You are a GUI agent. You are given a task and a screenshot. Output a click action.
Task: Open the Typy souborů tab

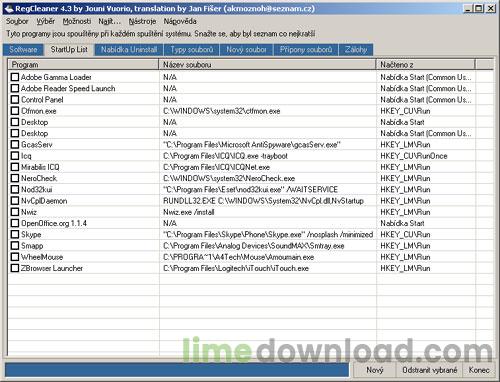[192, 50]
